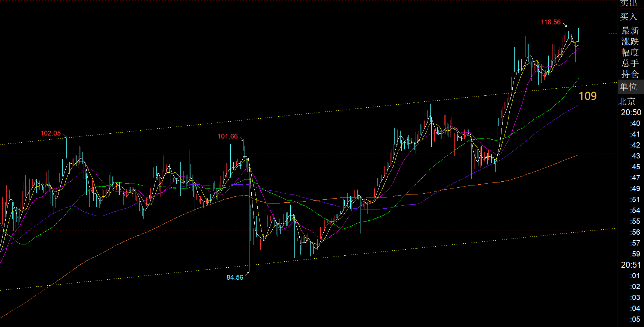This screenshot has height=327, width=644.
Task: Click the 116.56 high price marker
Action: tap(551, 22)
